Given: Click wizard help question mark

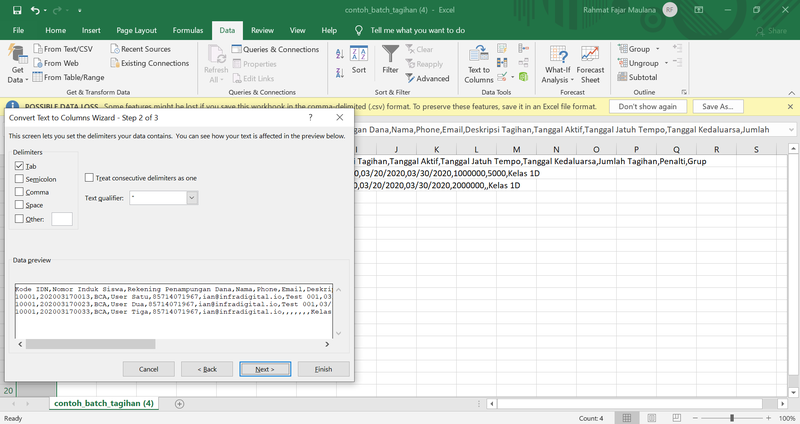Looking at the screenshot, I should point(310,117).
